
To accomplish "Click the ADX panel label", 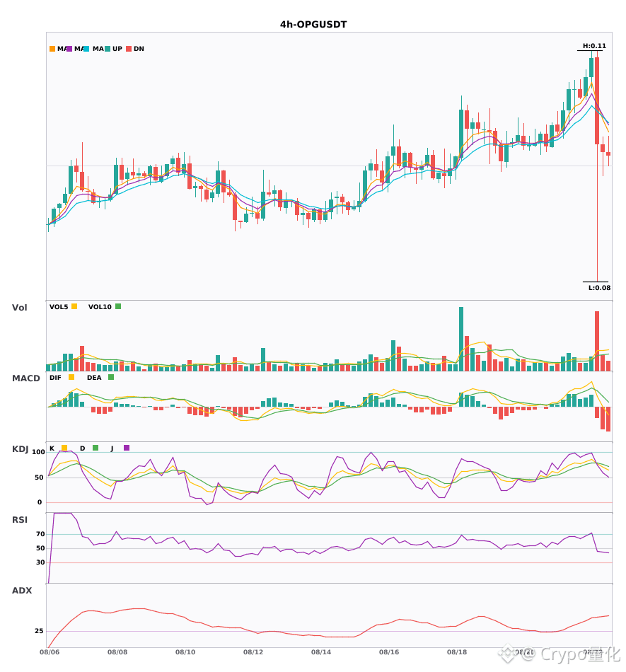I will point(22,591).
